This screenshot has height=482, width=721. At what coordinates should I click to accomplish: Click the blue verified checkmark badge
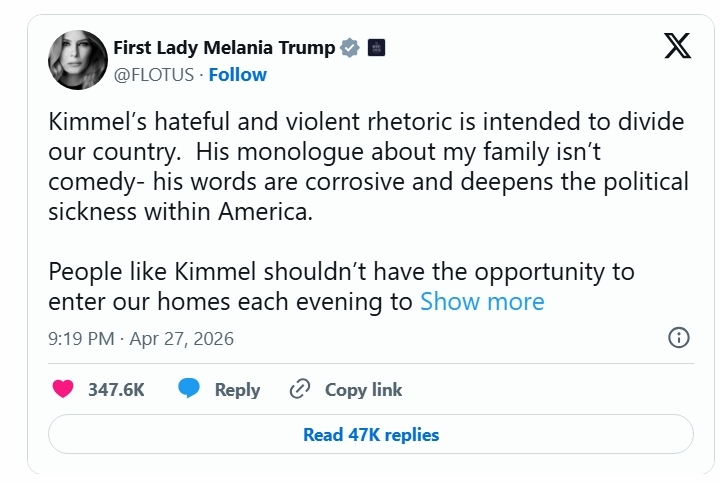coord(350,47)
